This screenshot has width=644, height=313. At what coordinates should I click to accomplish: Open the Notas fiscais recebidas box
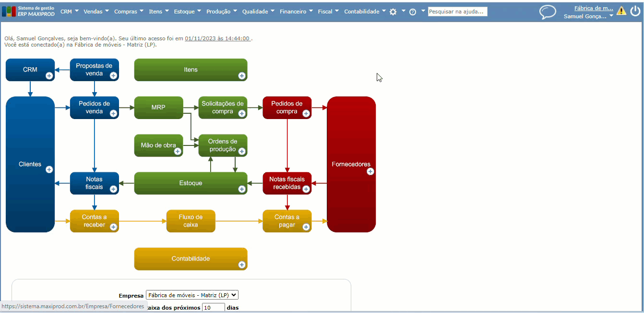point(287,183)
